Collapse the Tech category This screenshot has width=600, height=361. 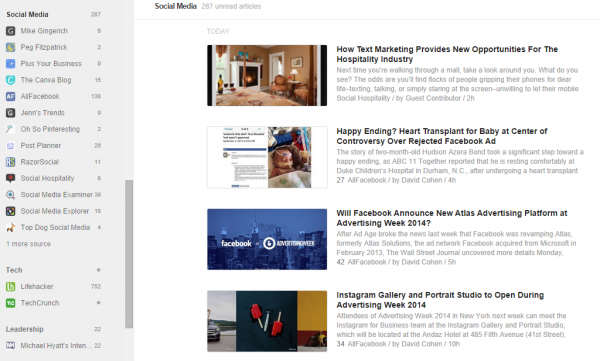(x=14, y=270)
